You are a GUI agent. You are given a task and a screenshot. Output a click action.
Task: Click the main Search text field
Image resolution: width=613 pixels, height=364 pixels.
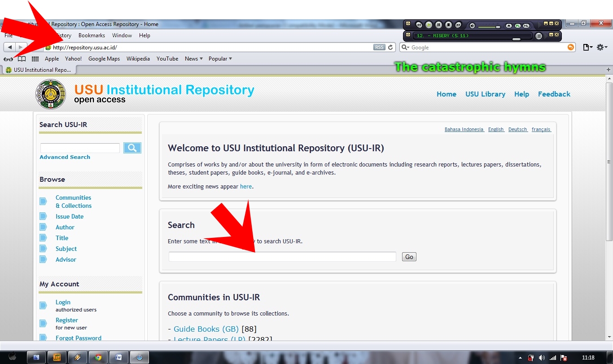coord(282,257)
